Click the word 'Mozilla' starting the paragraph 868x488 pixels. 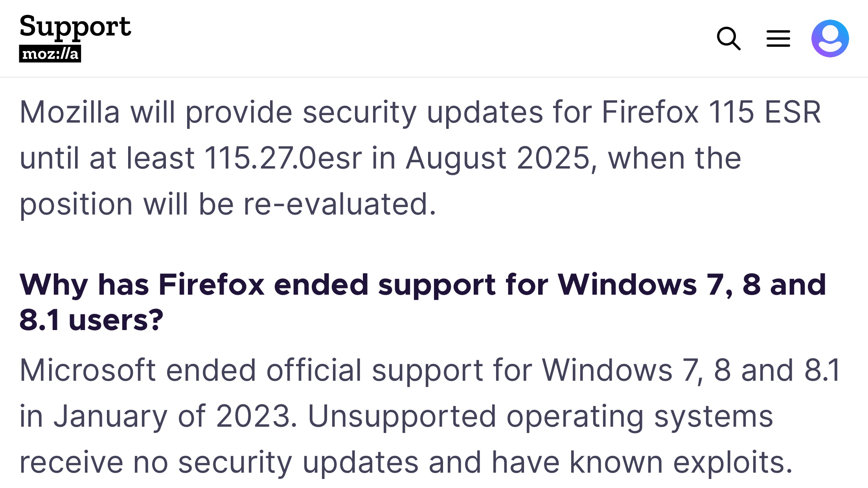click(69, 112)
